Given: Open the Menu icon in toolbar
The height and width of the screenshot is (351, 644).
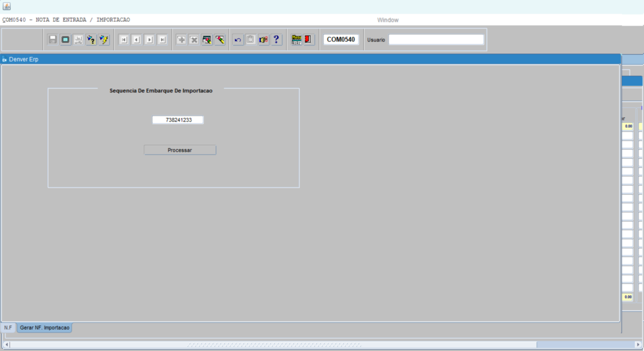Looking at the screenshot, I should pos(296,40).
